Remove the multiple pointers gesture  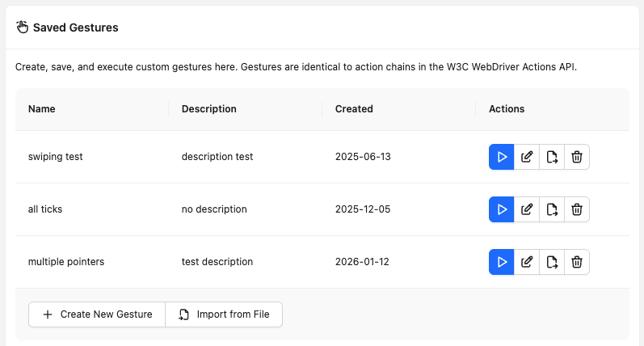[577, 262]
